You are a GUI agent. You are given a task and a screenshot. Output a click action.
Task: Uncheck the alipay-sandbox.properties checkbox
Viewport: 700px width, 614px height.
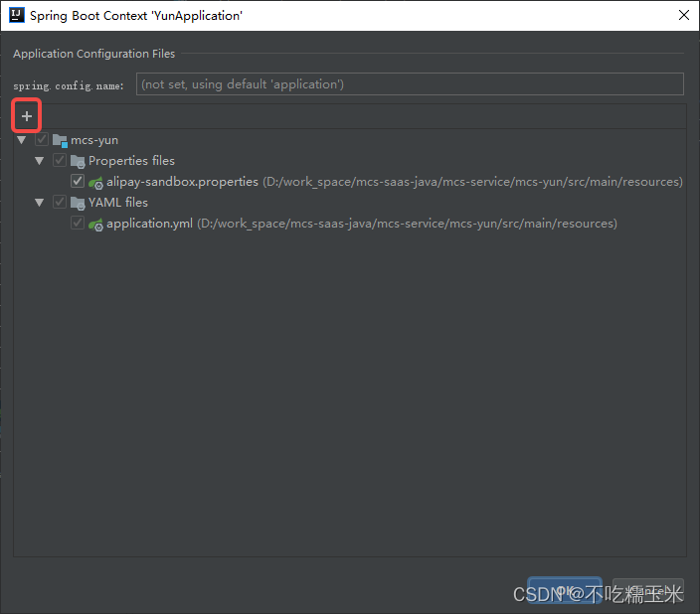point(78,181)
